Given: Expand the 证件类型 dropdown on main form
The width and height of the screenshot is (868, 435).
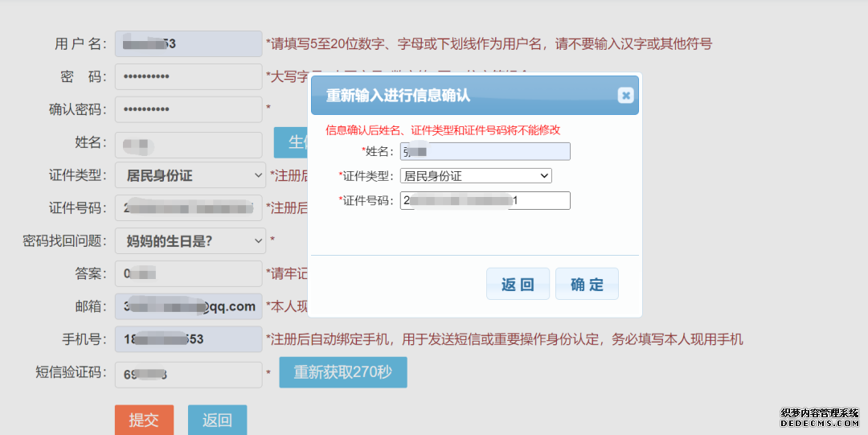Looking at the screenshot, I should coord(190,175).
